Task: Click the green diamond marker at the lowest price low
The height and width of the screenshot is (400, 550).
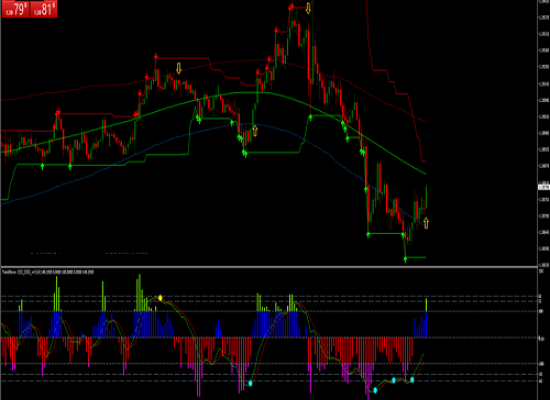Action: pos(405,259)
